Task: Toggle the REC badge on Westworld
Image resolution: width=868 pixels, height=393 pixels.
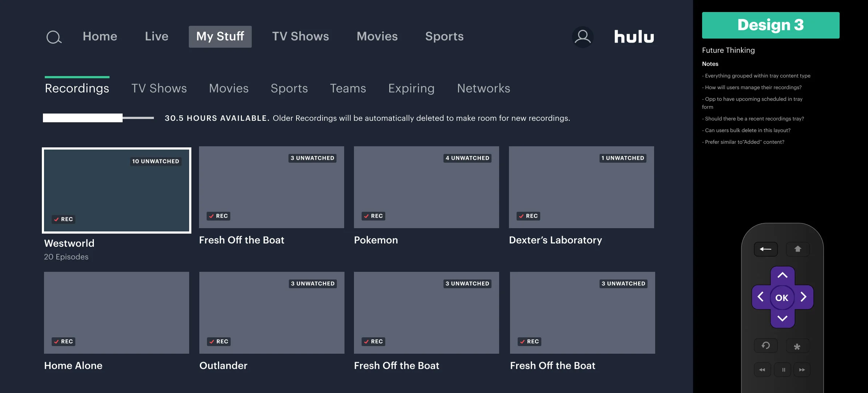Action: [63, 219]
